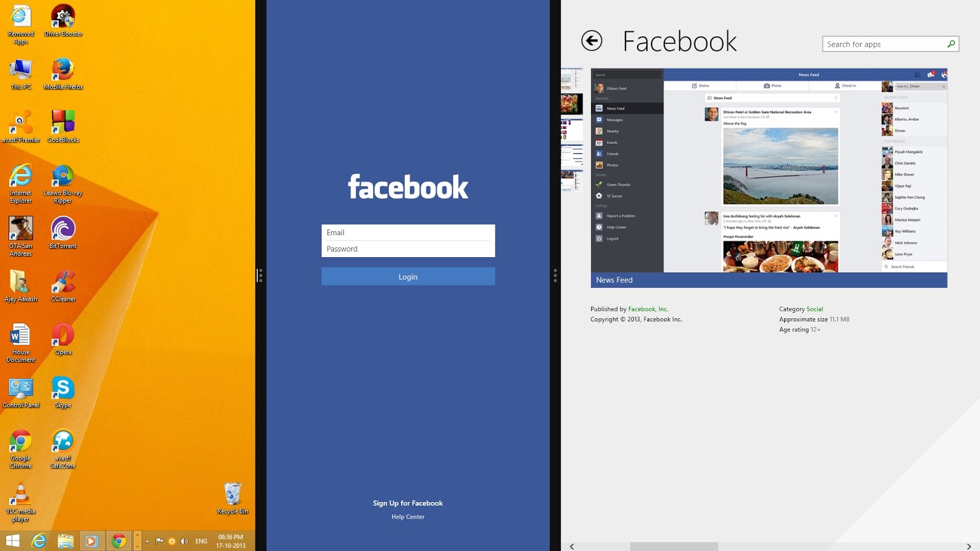
Task: Open the Removed Apps desktop shortcut
Action: point(21,25)
